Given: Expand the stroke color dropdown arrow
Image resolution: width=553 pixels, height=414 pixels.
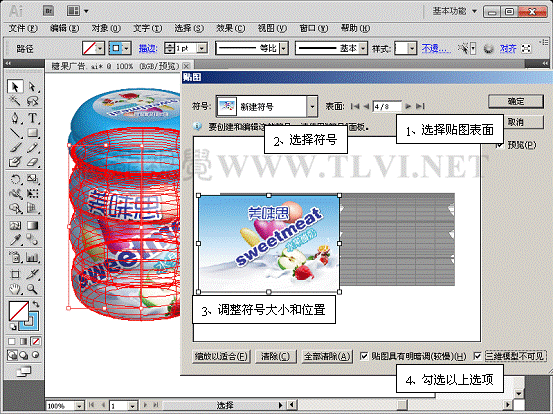Looking at the screenshot, I should [x=127, y=48].
